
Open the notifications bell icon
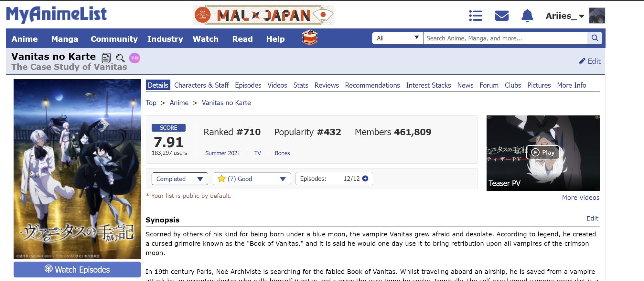point(527,16)
